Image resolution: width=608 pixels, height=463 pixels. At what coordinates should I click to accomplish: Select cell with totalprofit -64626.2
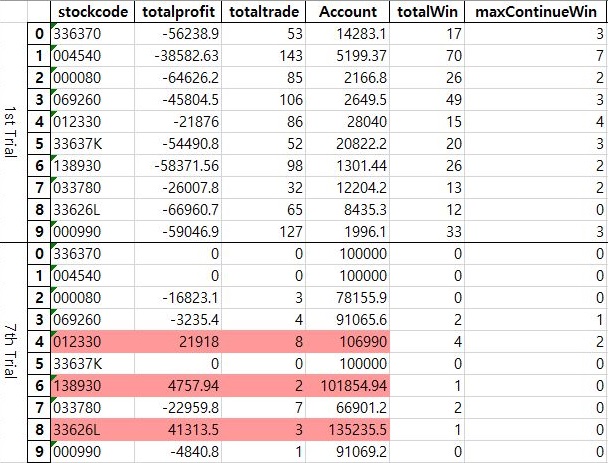(x=178, y=78)
